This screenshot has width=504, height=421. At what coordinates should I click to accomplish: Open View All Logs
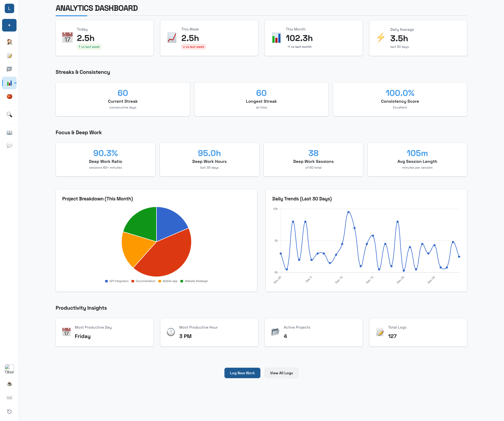pyautogui.click(x=281, y=373)
